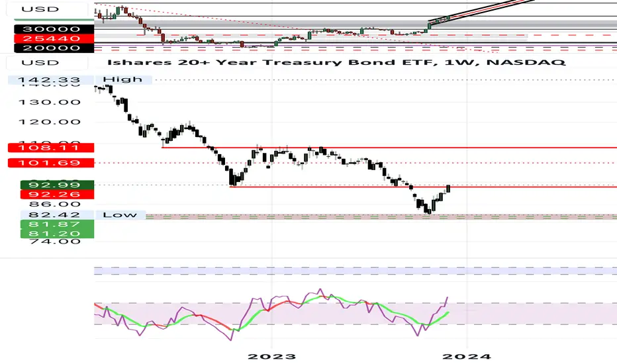Screen dimensions: 617x364
Task: Select the green 92.99 price label
Action: click(57, 185)
